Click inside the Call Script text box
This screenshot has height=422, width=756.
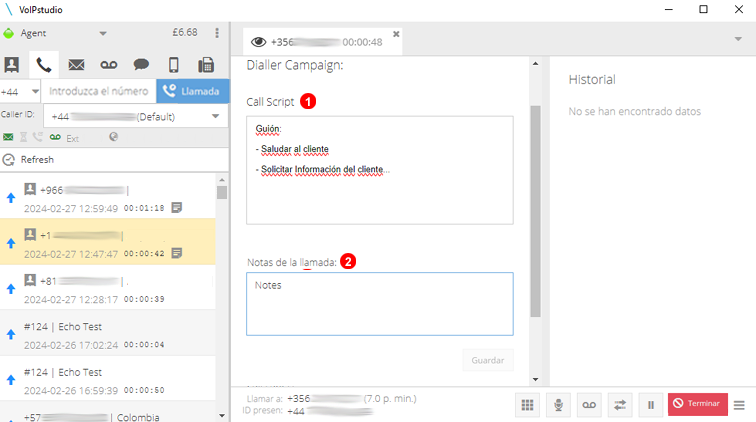tap(379, 170)
